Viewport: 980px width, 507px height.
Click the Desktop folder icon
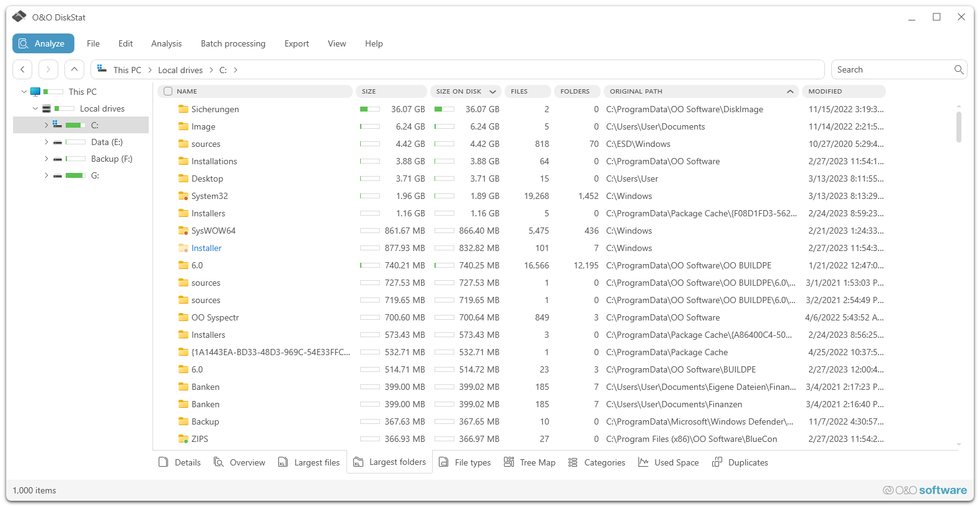pyautogui.click(x=183, y=179)
